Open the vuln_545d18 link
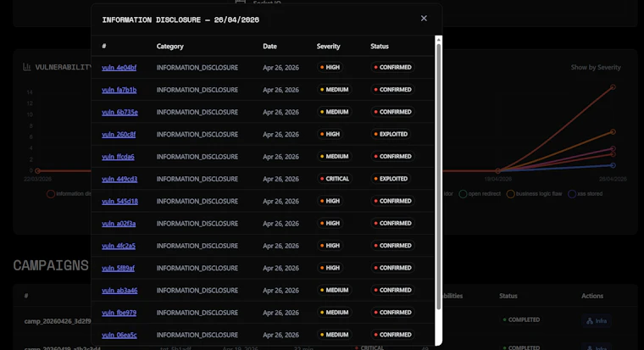Viewport: 644px width, 350px height. [120, 202]
